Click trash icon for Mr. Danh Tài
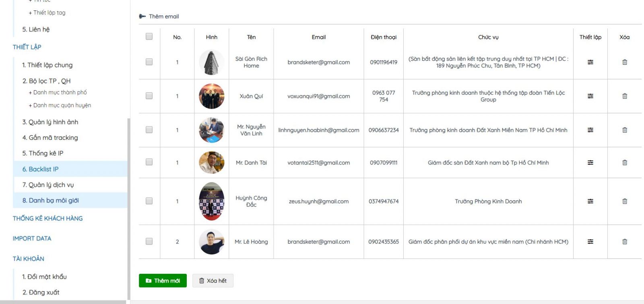Screen dimensions: 644x304 pos(625,162)
